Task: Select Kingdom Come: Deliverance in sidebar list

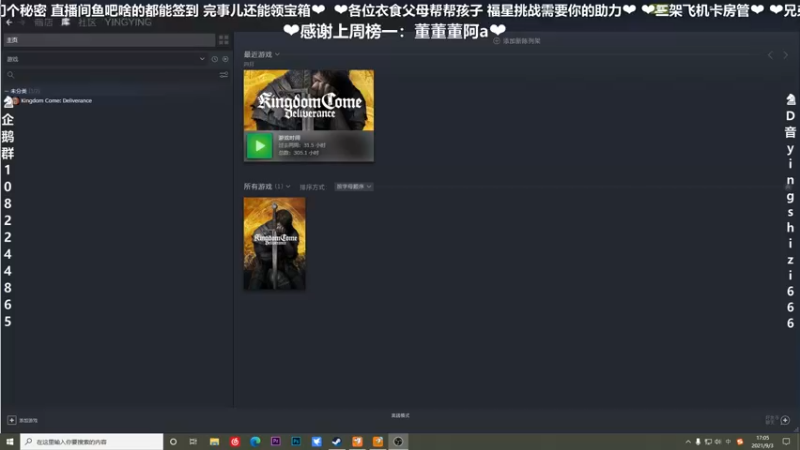Action: [x=56, y=101]
